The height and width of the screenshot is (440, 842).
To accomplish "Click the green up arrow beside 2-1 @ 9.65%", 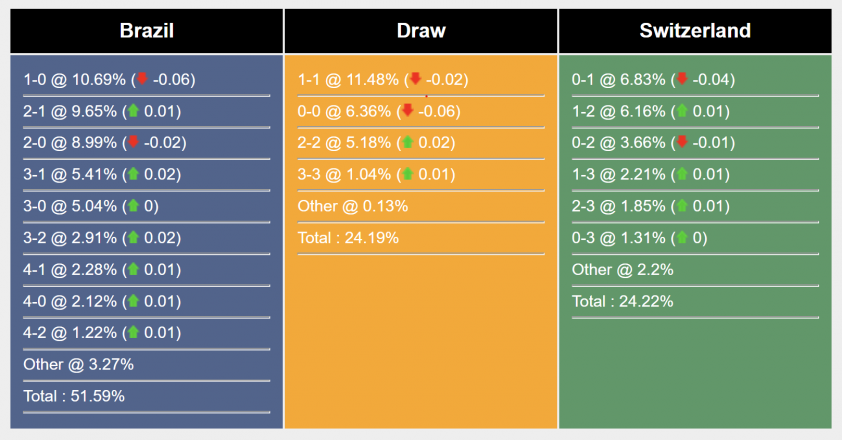I will (x=133, y=111).
